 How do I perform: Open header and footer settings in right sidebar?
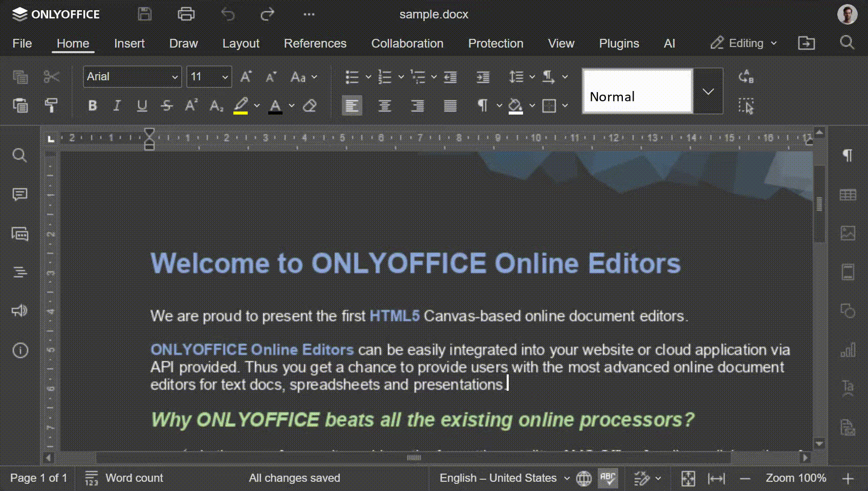(x=848, y=272)
